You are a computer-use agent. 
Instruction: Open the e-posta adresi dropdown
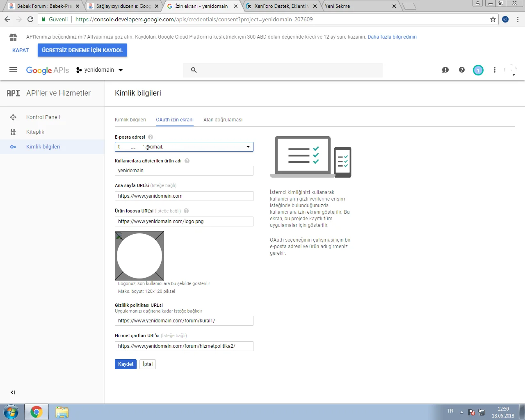[248, 146]
